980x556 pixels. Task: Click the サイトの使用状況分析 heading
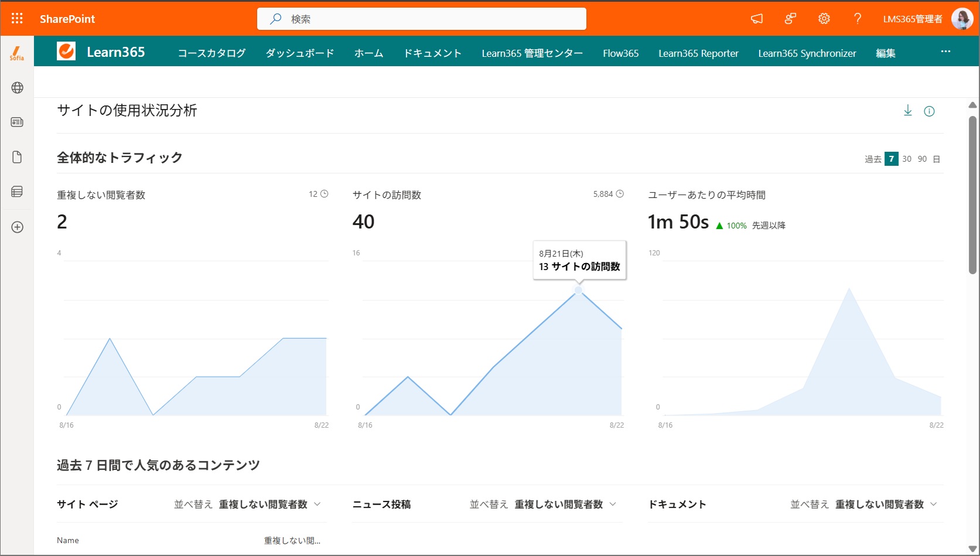[x=127, y=110]
